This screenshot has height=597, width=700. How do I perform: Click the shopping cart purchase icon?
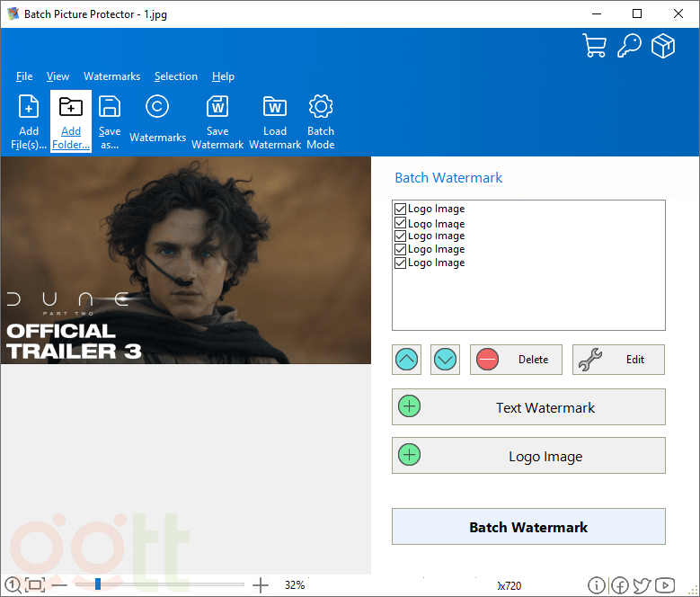pos(594,46)
